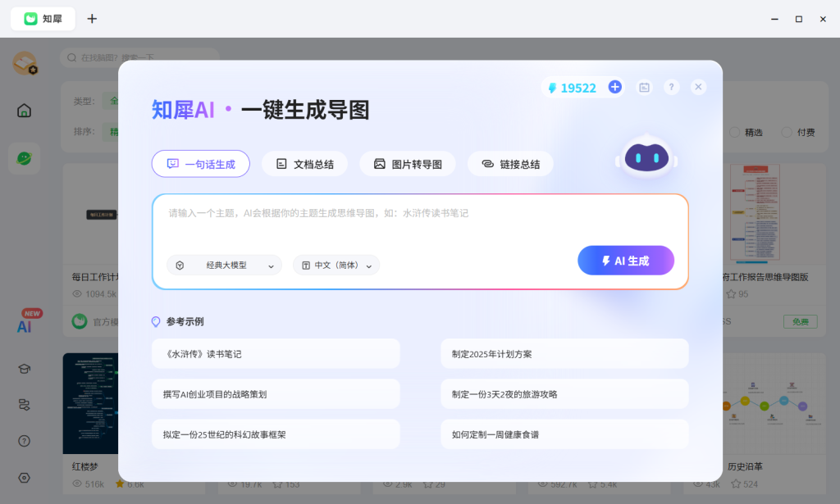Choose the 拟定一份25世纪的科幻故事框架 example
The image size is (840, 504).
coord(276,434)
